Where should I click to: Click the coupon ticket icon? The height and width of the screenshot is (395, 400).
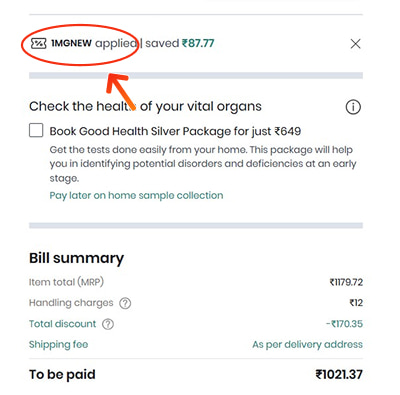(x=38, y=43)
